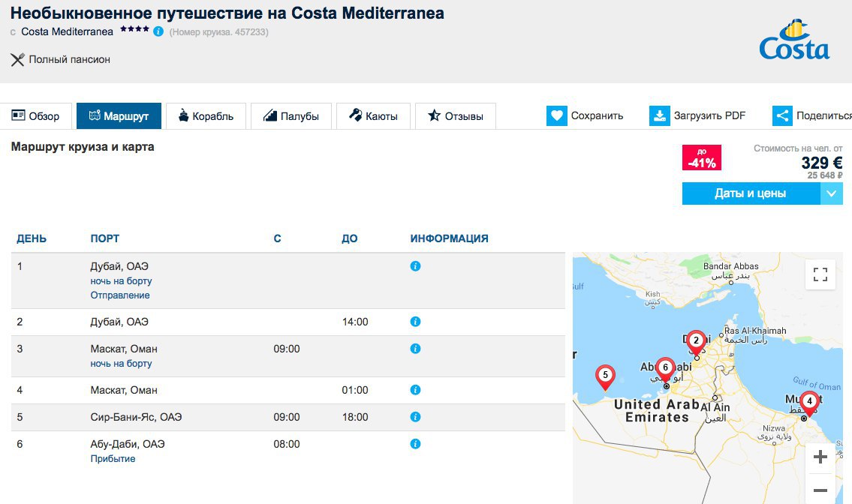Click the Абу-Даби, ОАЭ port name
This screenshot has width=852, height=504.
(127, 444)
